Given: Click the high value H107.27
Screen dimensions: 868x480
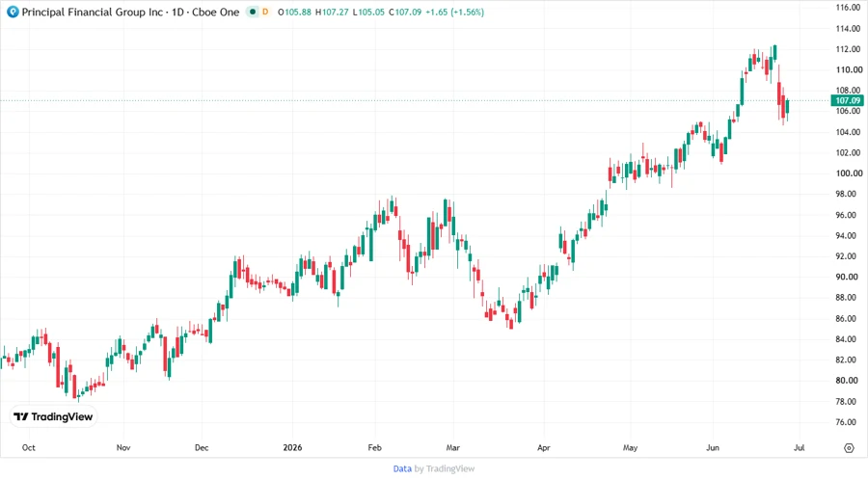Looking at the screenshot, I should [332, 12].
